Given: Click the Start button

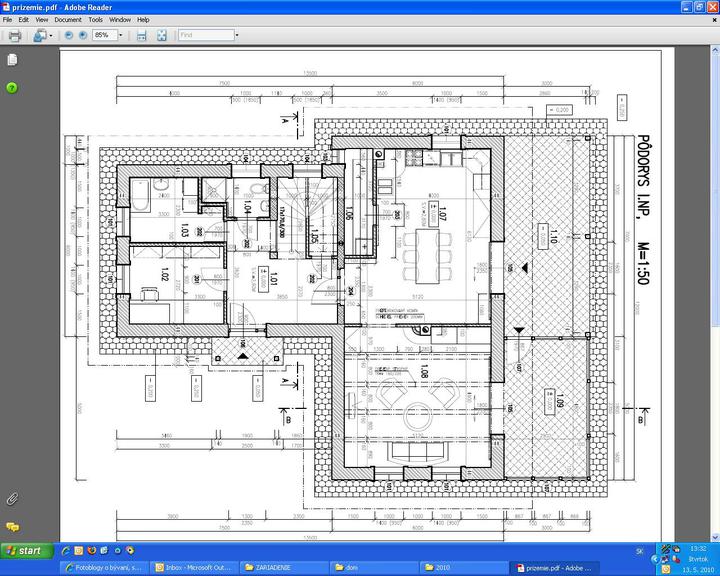Looking at the screenshot, I should (27, 550).
